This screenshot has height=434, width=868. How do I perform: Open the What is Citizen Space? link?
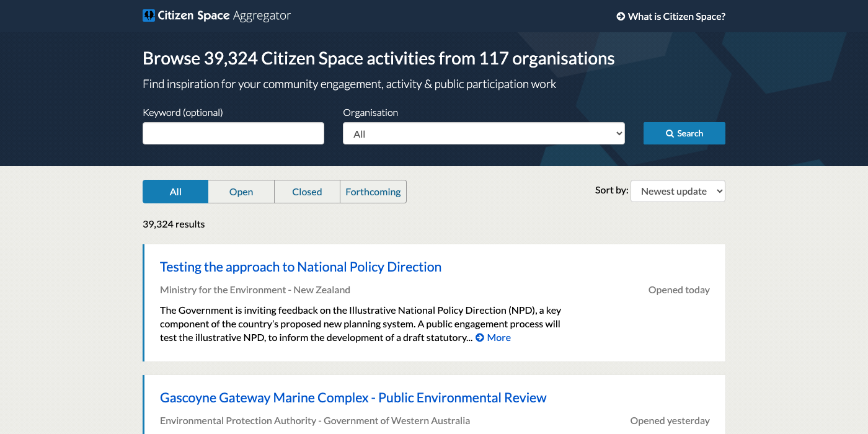coord(671,17)
